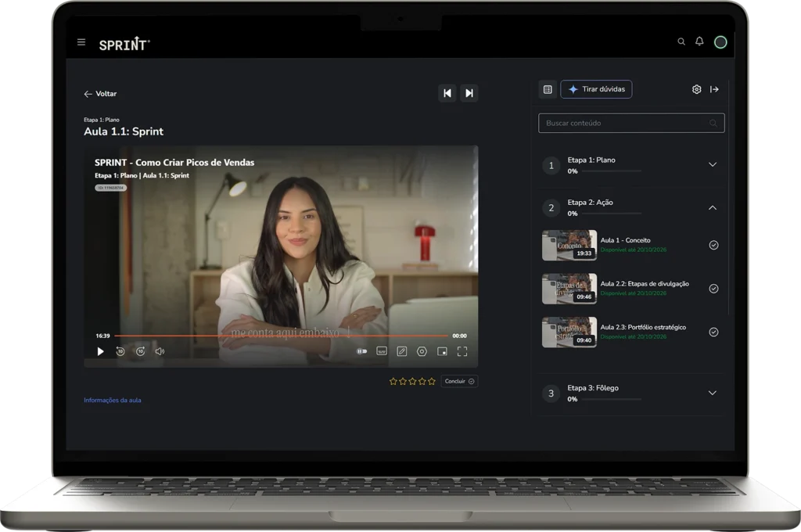Open the video notes pencil icon
The image size is (801, 532).
click(x=401, y=351)
